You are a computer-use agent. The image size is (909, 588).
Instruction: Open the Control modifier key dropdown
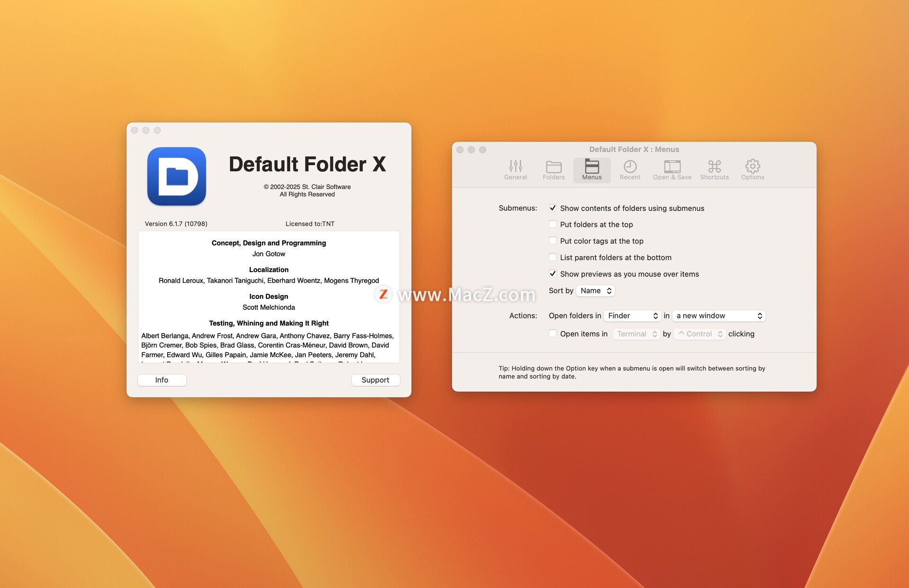(x=700, y=334)
